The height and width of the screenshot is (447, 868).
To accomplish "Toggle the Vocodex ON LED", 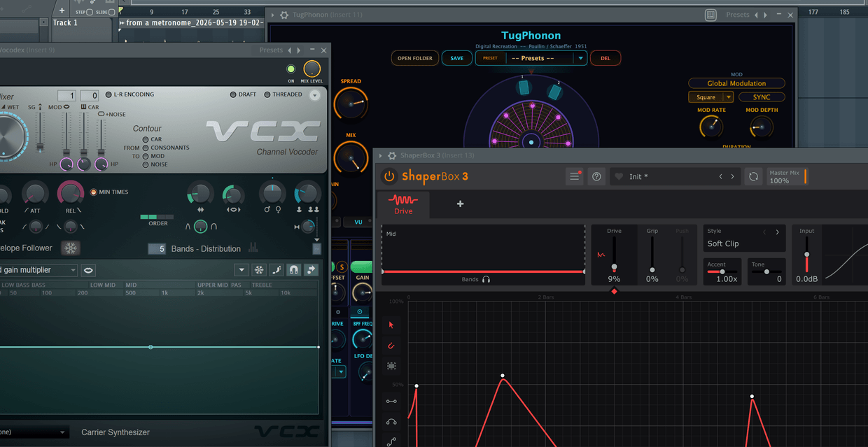I will (x=290, y=69).
